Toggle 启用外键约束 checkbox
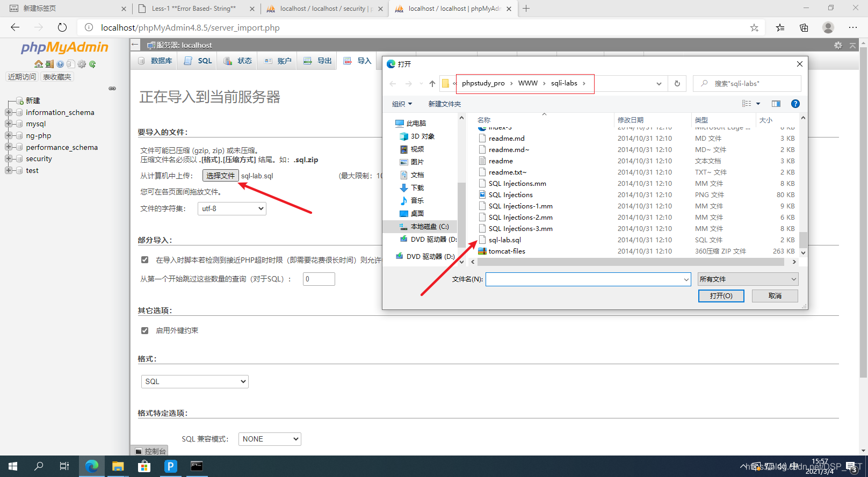Viewport: 868px width, 477px height. [x=144, y=330]
